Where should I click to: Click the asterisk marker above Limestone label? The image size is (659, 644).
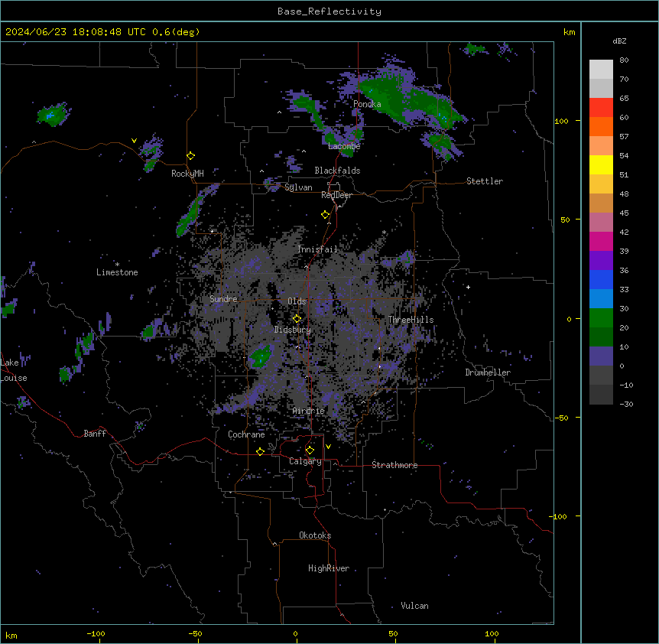117,265
